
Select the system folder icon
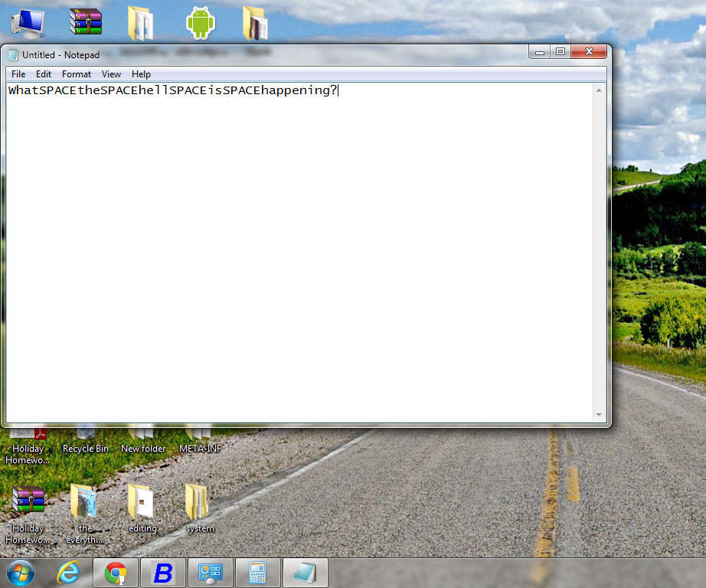(x=199, y=508)
